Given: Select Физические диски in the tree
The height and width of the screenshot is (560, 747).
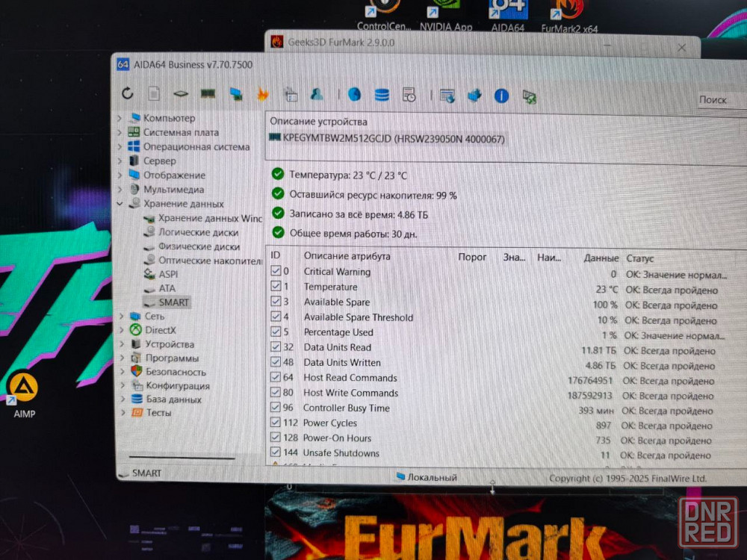Looking at the screenshot, I should click(199, 246).
